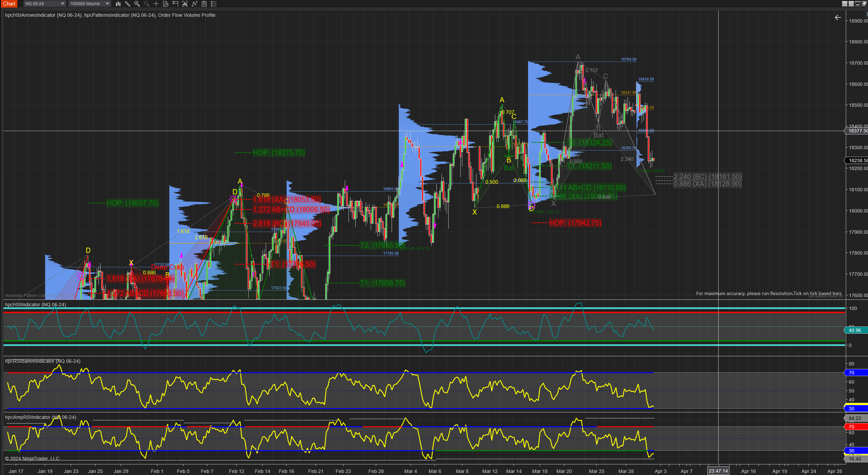Click the blue 70 level marker on RSI axis
The width and height of the screenshot is (868, 475).
point(856,373)
